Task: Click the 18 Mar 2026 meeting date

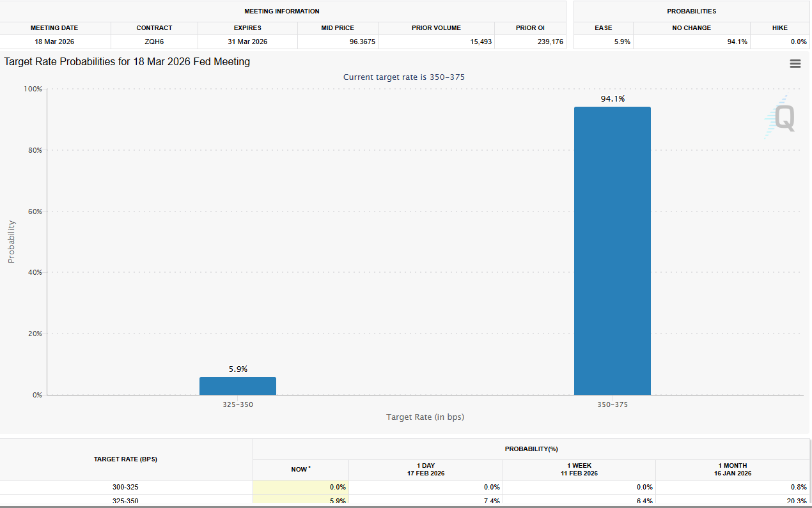Action: coord(54,41)
